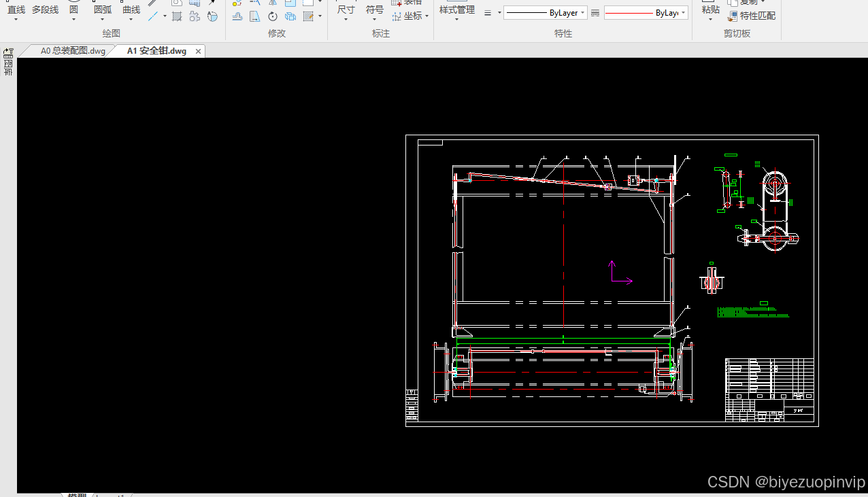Click the hatch fill icon in 绘图

[177, 16]
